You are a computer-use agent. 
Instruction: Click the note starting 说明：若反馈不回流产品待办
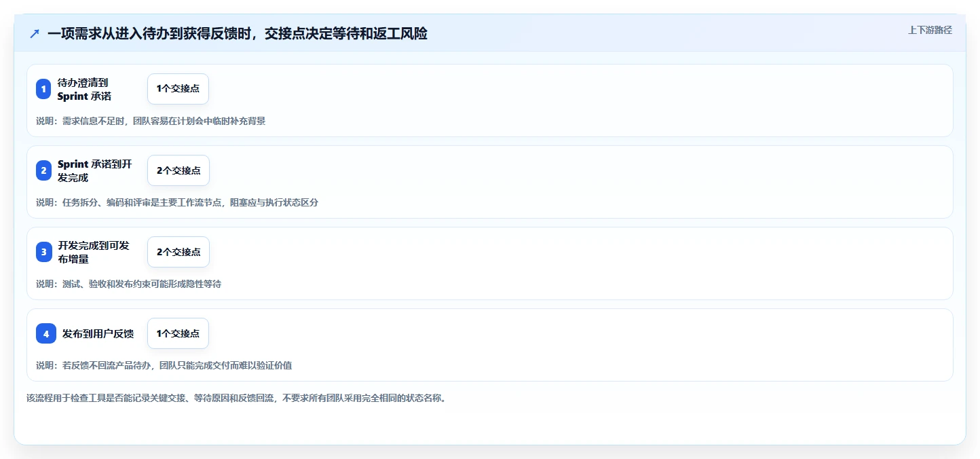[164, 365]
